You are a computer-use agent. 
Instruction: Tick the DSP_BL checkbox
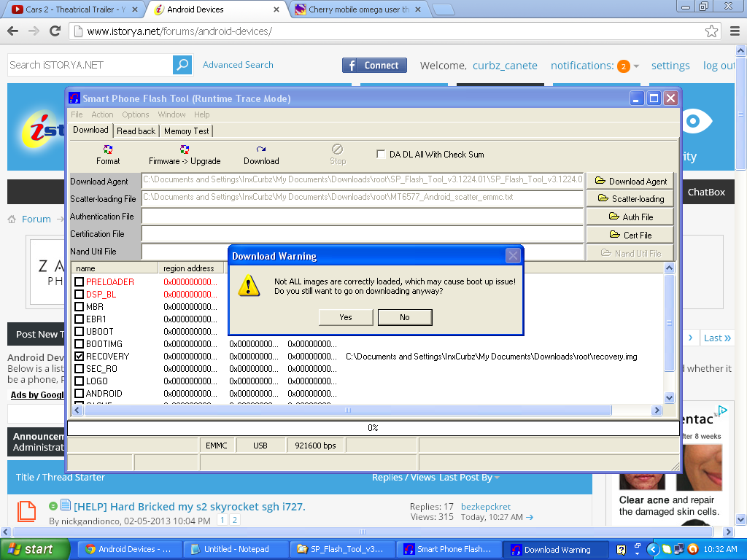click(x=79, y=295)
